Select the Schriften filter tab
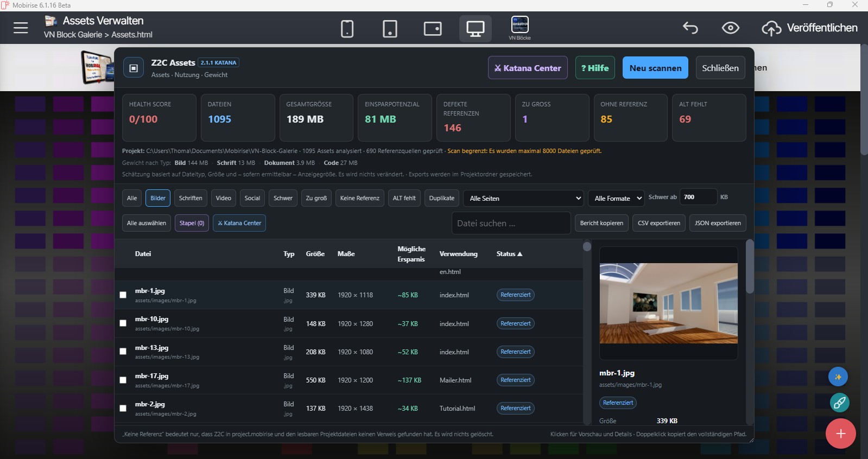The height and width of the screenshot is (459, 868). pos(191,198)
